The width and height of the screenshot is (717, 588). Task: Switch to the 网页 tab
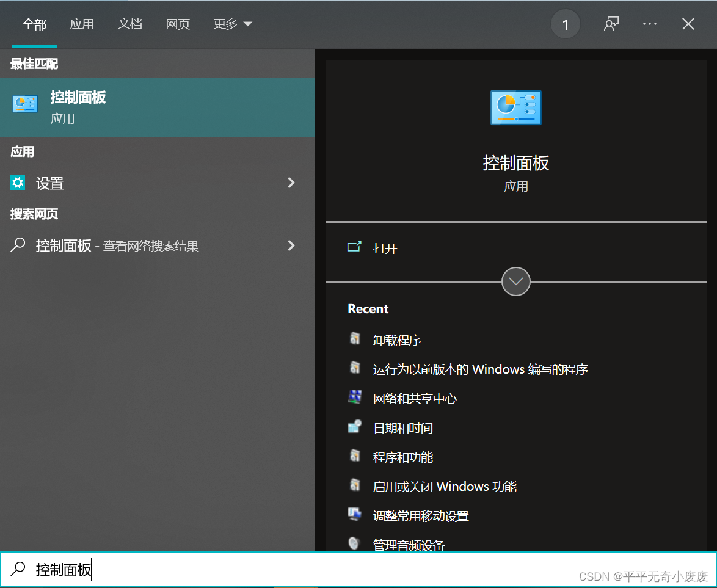(x=178, y=24)
